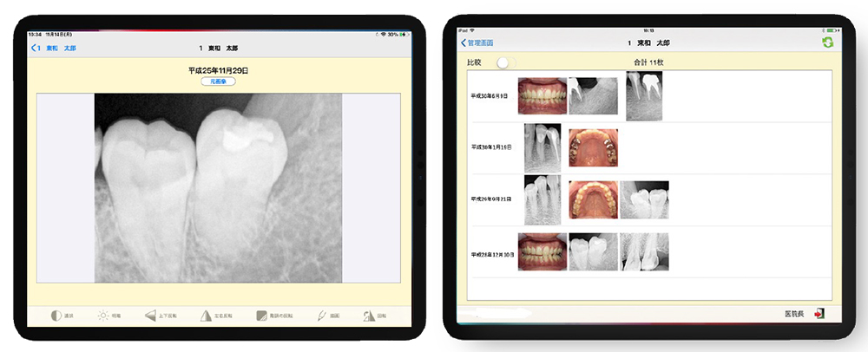Screen dimensions: 868x352
Task: Go back via 管理画面 back link
Action: [x=476, y=42]
